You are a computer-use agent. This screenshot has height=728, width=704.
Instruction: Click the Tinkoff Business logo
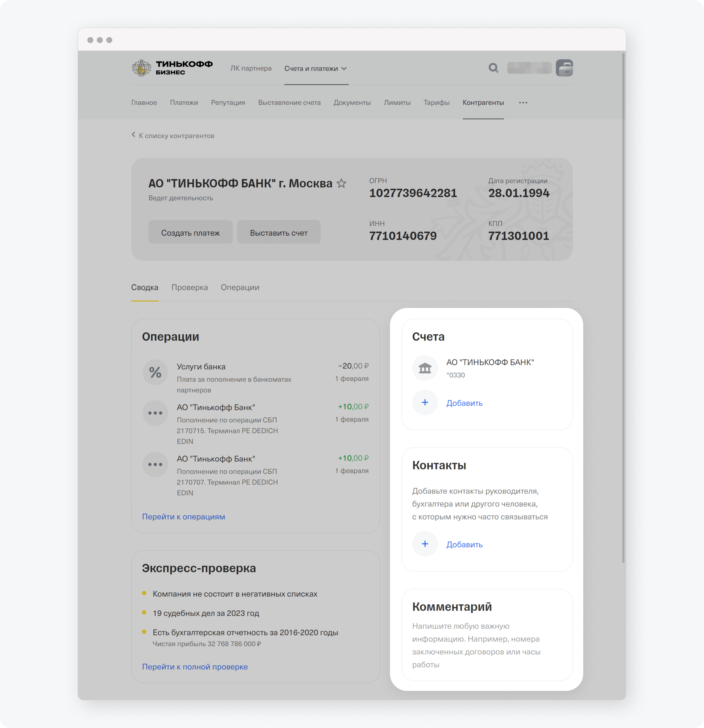tap(172, 68)
